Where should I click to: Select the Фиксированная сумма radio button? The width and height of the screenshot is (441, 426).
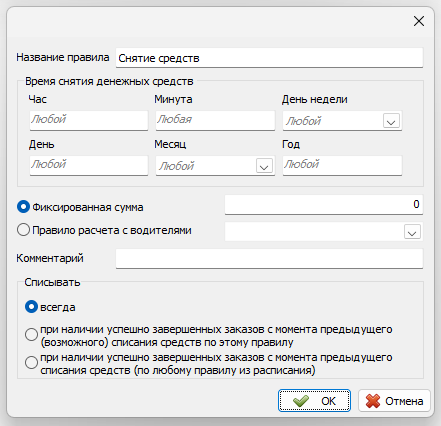tap(23, 207)
